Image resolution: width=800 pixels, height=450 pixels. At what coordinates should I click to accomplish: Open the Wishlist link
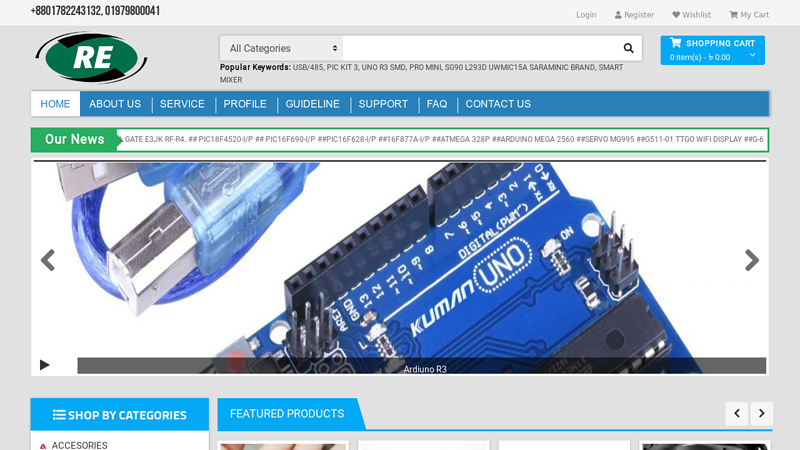(x=691, y=15)
